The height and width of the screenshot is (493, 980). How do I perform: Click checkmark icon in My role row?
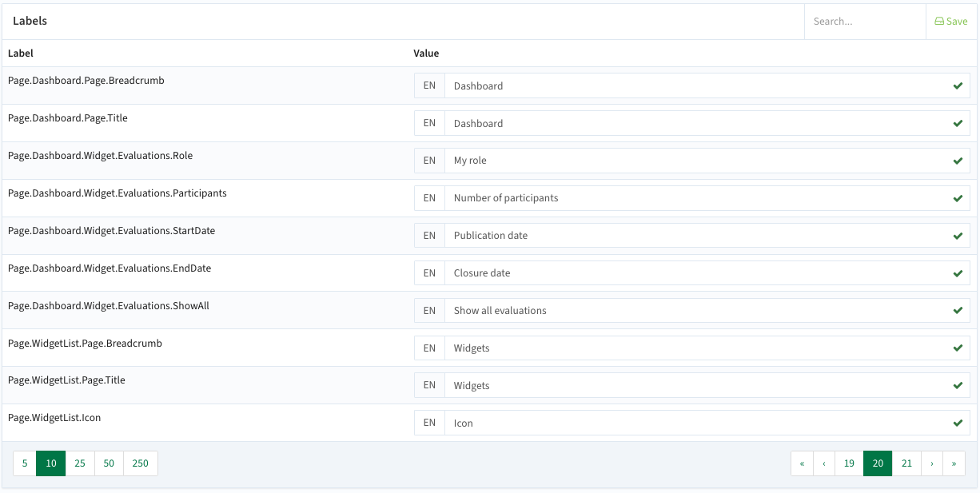click(x=958, y=161)
